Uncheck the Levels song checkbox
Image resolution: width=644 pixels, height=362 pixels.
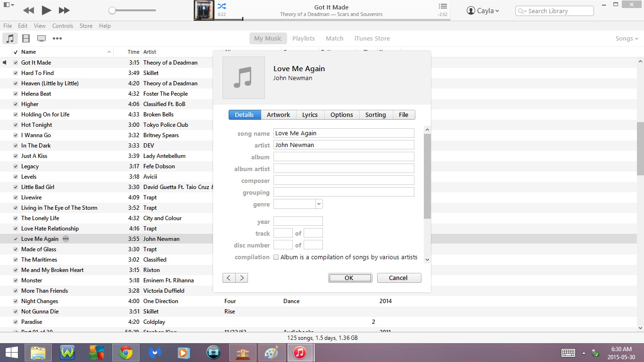[x=16, y=177]
